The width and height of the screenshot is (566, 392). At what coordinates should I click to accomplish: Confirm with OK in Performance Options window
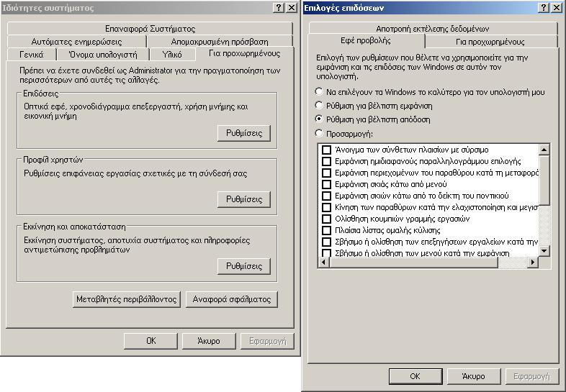(415, 376)
